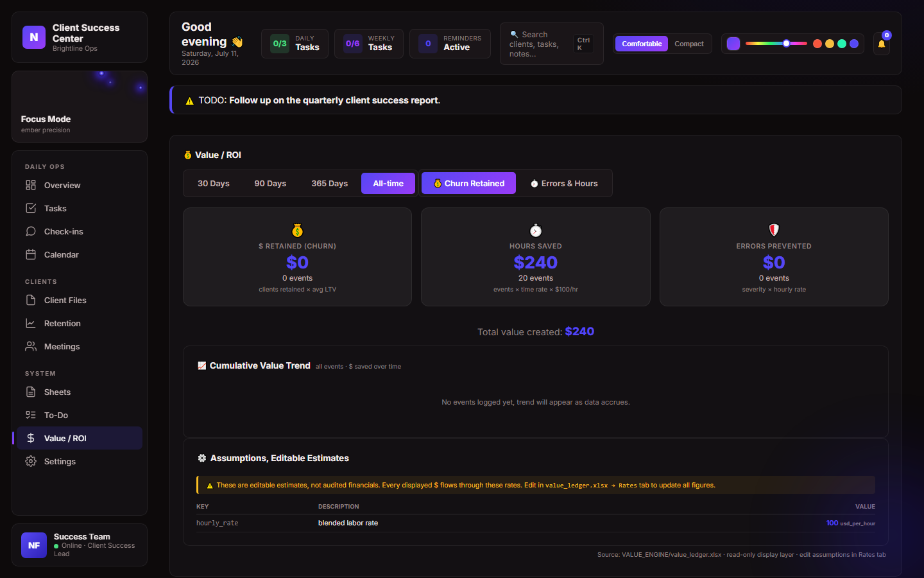This screenshot has width=924, height=578.
Task: Click the $ Retained (Churn) card
Action: [x=297, y=257]
